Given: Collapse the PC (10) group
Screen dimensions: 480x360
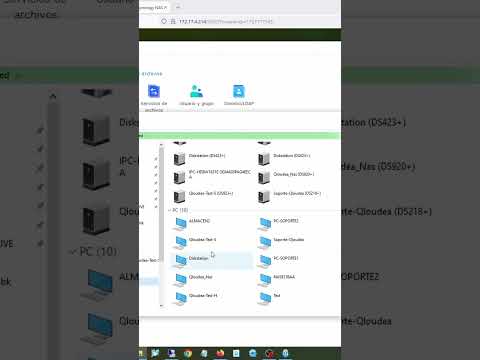Looking at the screenshot, I should [170, 210].
